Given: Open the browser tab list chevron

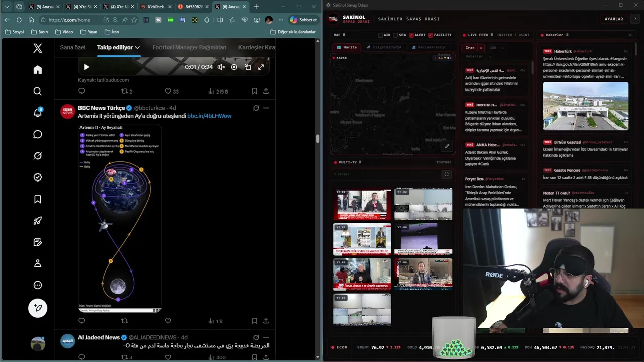Looking at the screenshot, I should point(7,7).
